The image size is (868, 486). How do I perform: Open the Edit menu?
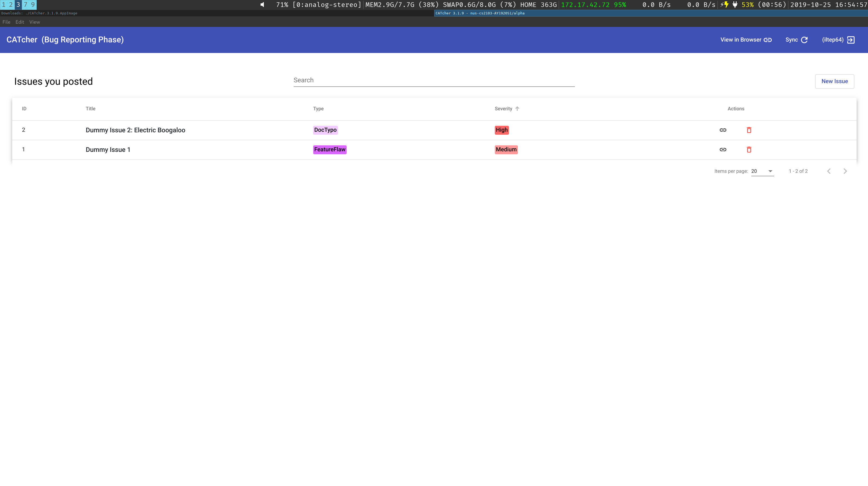pos(20,22)
